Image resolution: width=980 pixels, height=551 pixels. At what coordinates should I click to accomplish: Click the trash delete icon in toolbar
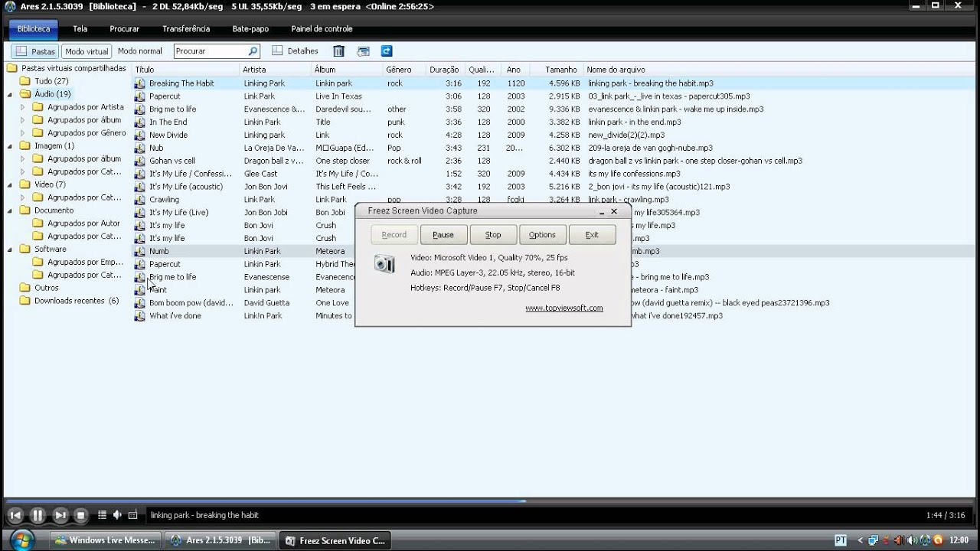338,51
